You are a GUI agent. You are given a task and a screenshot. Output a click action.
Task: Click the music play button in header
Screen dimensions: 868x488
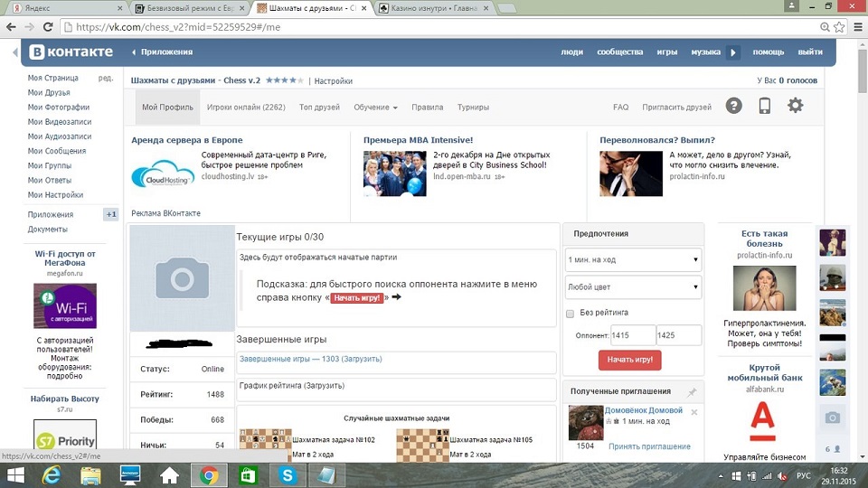(x=734, y=52)
